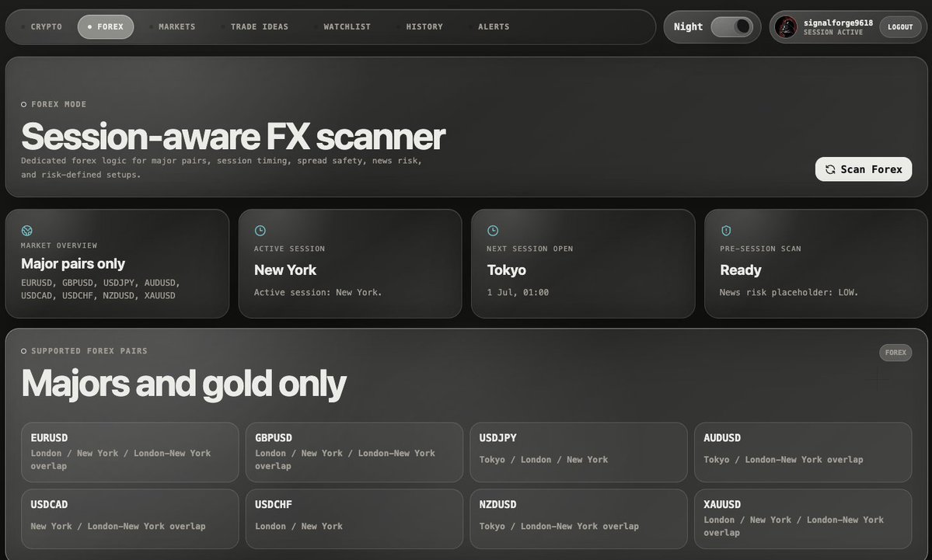The image size is (932, 560).
Task: Click the signalforge9618 user avatar
Action: tap(786, 26)
